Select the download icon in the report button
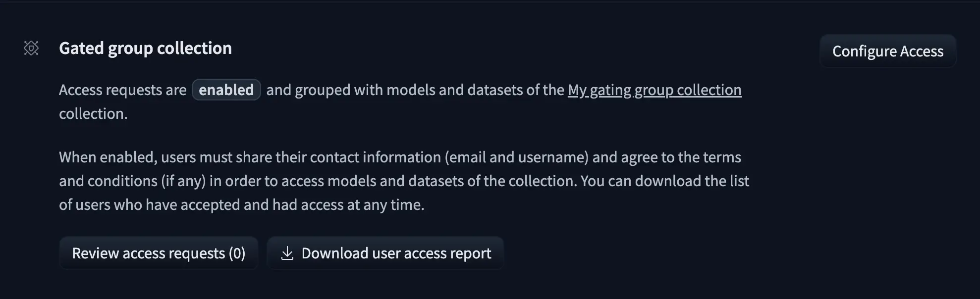 click(x=288, y=253)
